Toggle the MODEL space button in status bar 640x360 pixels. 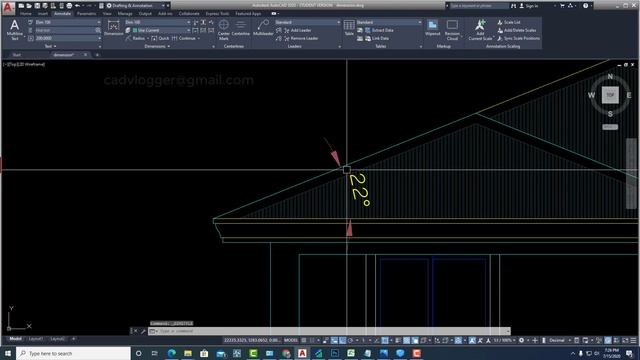[291, 340]
